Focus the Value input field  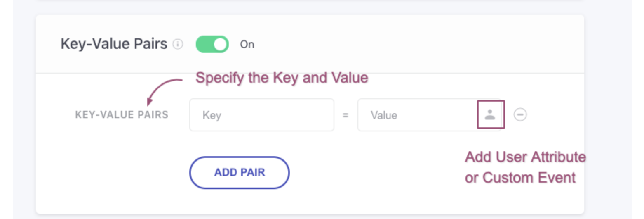[x=416, y=115]
